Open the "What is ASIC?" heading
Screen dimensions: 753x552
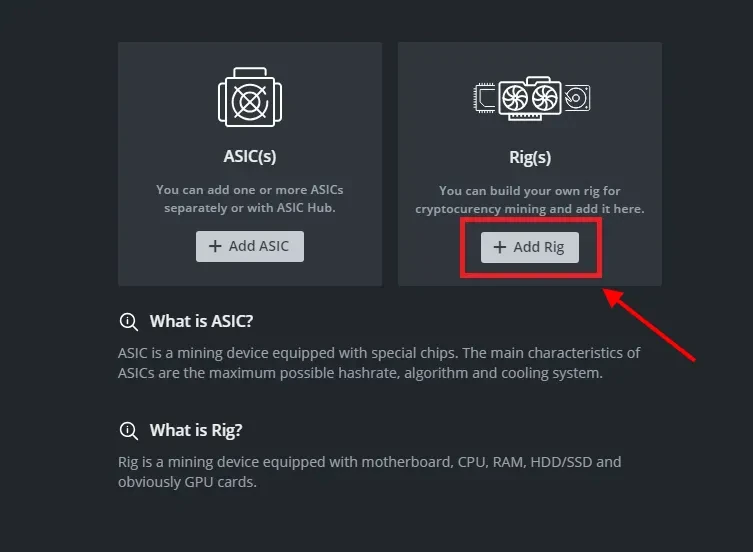(201, 321)
